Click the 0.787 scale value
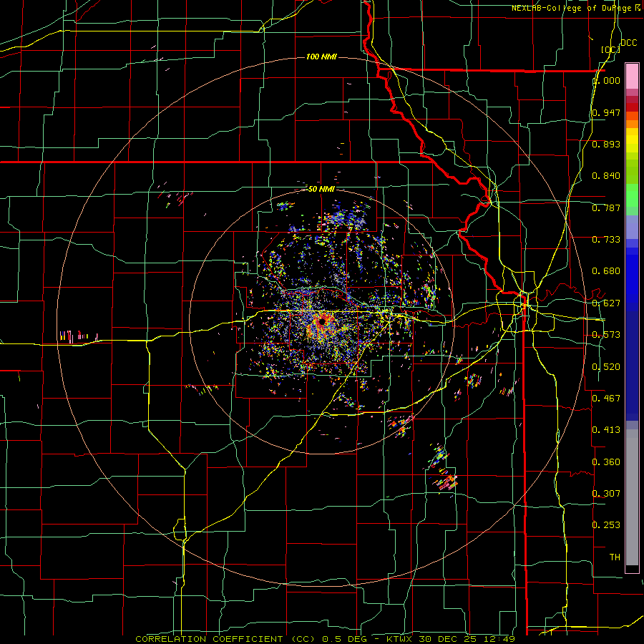The image size is (644, 644). [x=606, y=208]
